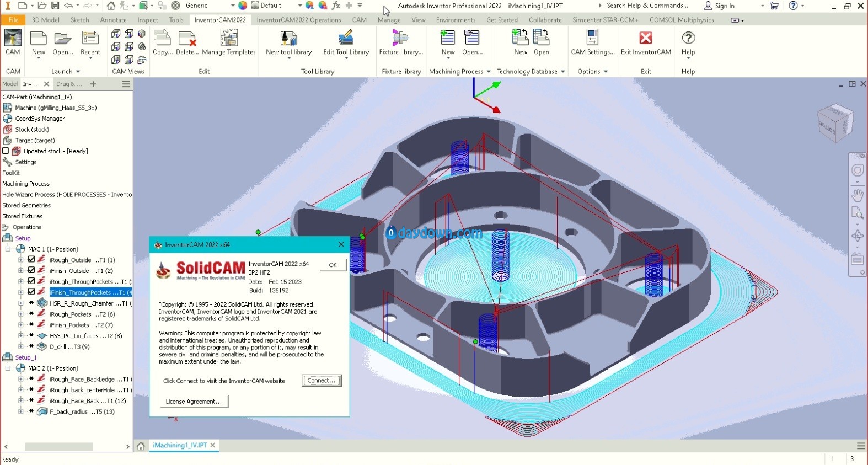
Task: Click the Undo arrow in quick access toolbar
Action: (68, 6)
